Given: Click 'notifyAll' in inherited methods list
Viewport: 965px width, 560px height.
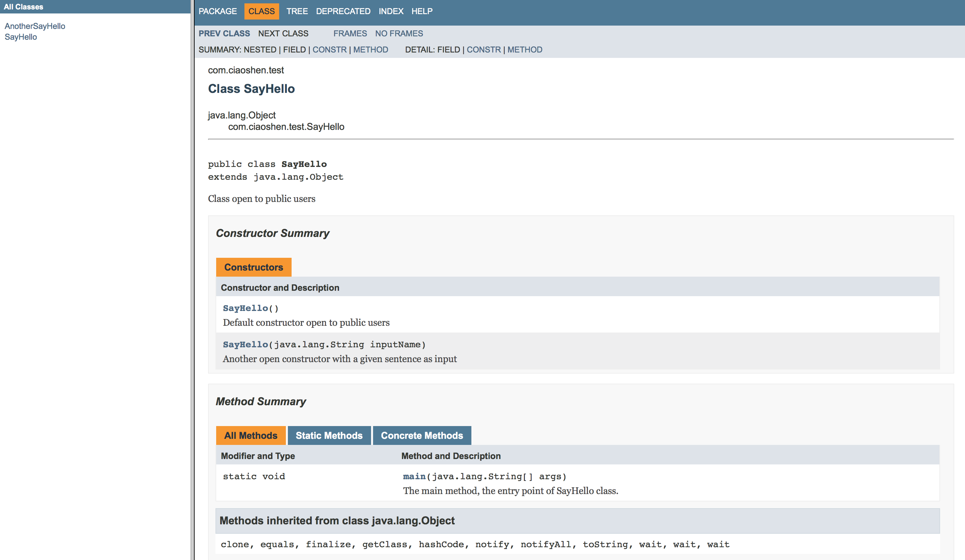Looking at the screenshot, I should [546, 544].
